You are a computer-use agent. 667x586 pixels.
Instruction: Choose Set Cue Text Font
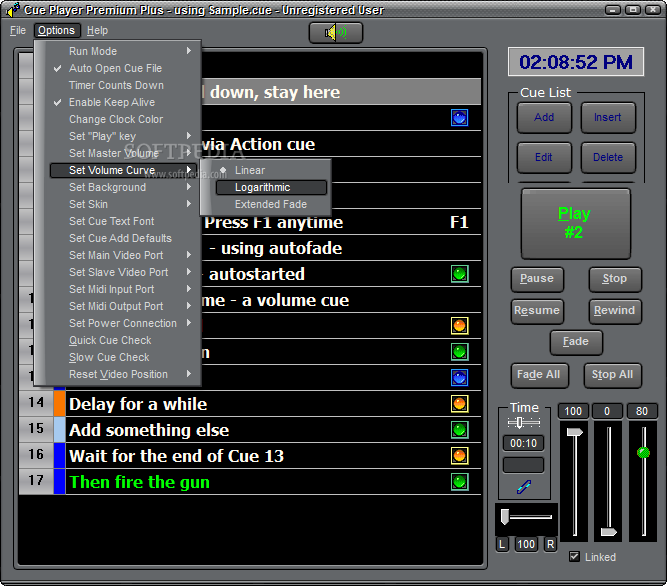pos(112,221)
